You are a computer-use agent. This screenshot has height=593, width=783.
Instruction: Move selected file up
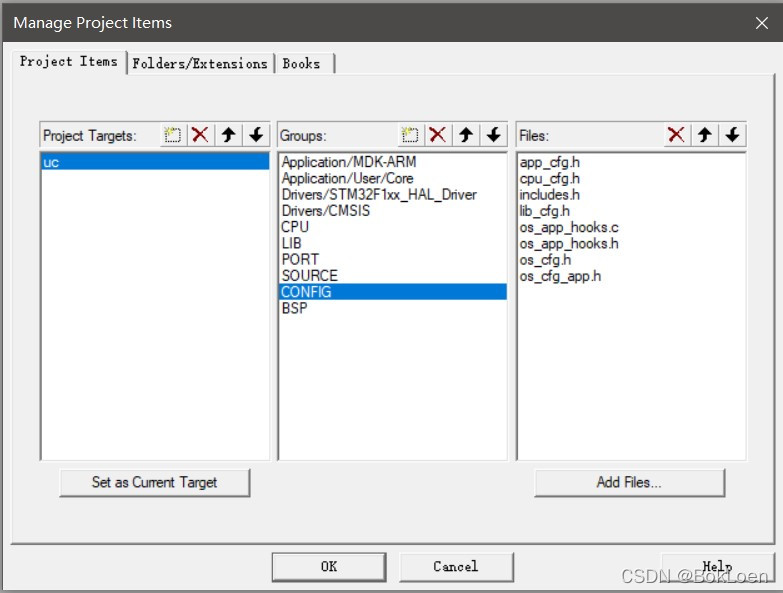pos(705,135)
